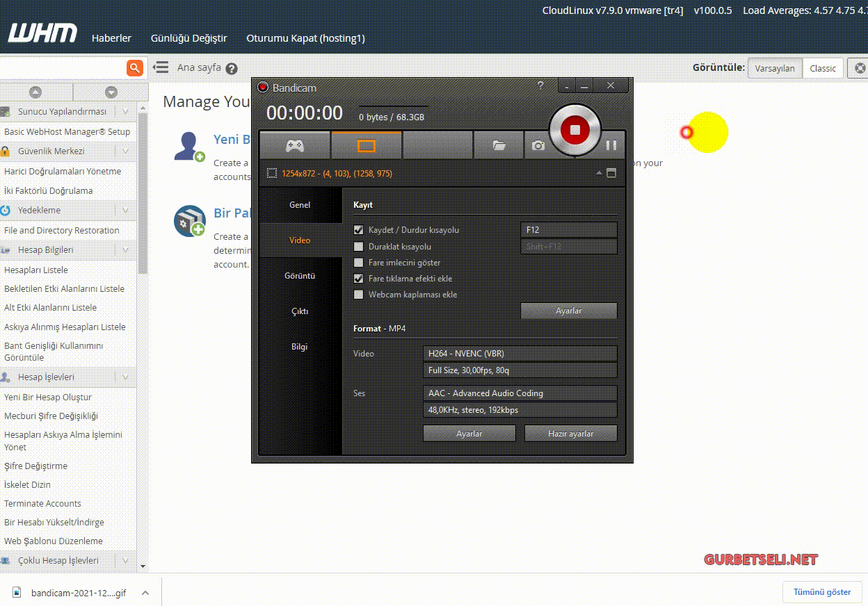This screenshot has width=868, height=606.
Task: Open Bandicam output folder icon
Action: pos(499,145)
